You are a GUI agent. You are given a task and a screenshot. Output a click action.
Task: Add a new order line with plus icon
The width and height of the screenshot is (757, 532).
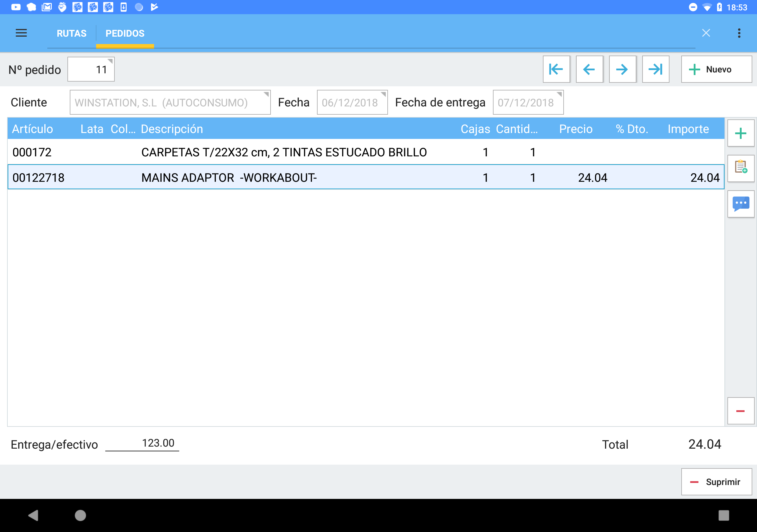click(x=740, y=133)
